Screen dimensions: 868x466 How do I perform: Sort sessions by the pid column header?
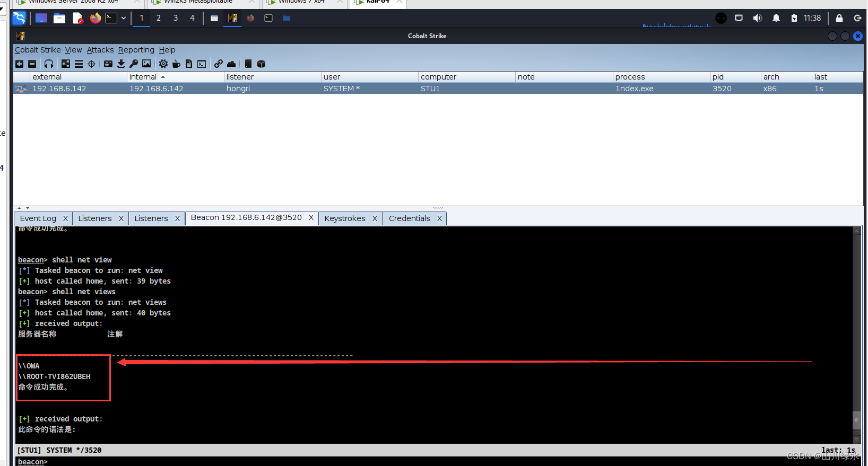click(x=736, y=77)
